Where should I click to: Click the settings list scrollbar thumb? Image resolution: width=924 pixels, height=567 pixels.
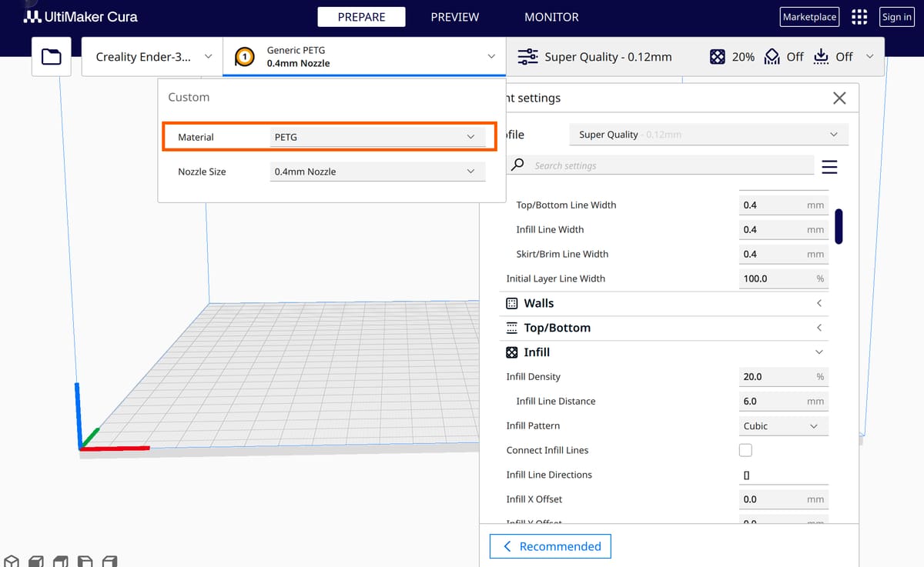839,226
